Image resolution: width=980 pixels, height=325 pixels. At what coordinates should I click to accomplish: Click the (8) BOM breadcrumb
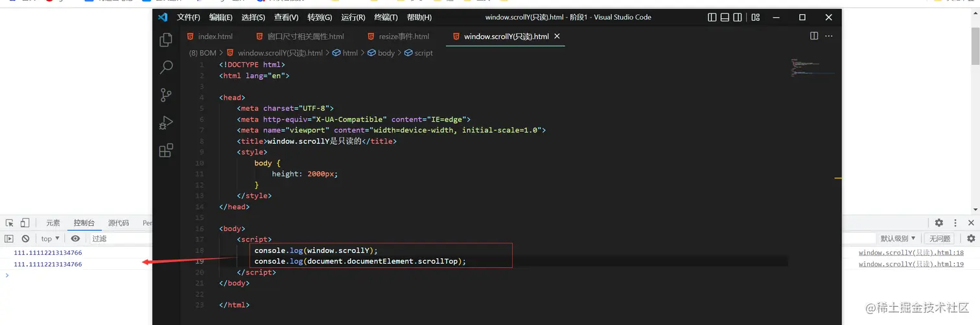pyautogui.click(x=203, y=53)
